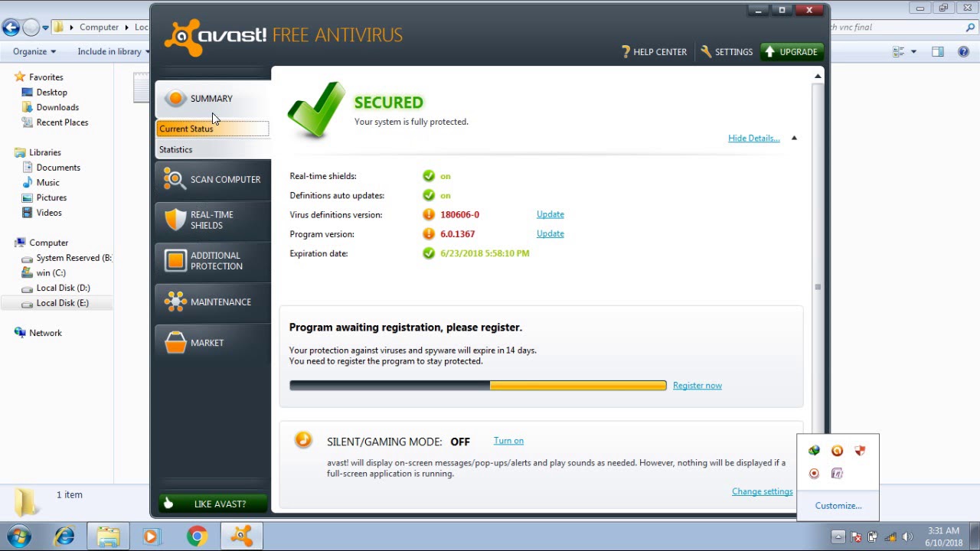Screen dimensions: 980x551
Task: Click the red-white shield tray icon
Action: coord(860,451)
